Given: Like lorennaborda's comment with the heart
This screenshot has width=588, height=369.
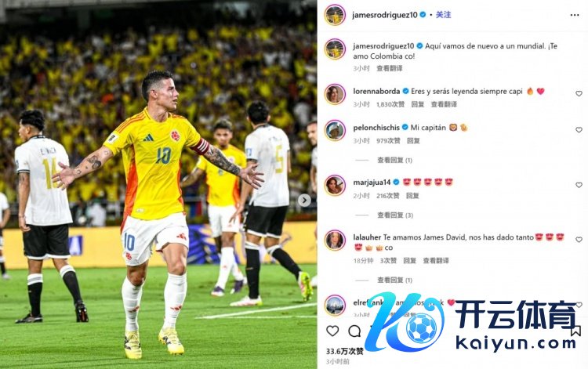Looking at the screenshot, I should (579, 94).
